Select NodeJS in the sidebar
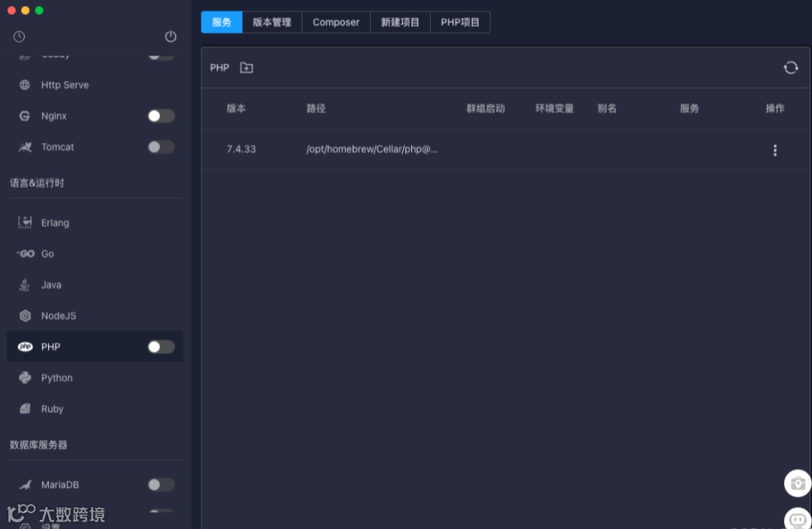812x529 pixels. [60, 316]
